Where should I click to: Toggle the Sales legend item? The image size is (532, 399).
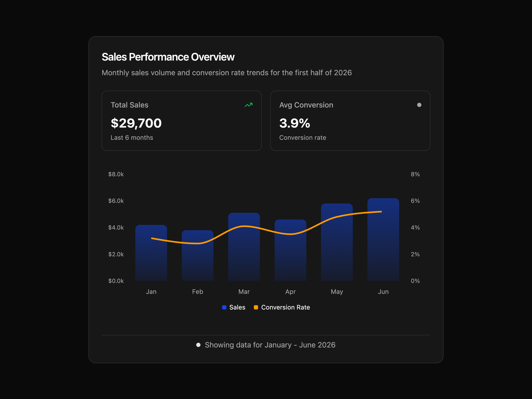coord(234,307)
